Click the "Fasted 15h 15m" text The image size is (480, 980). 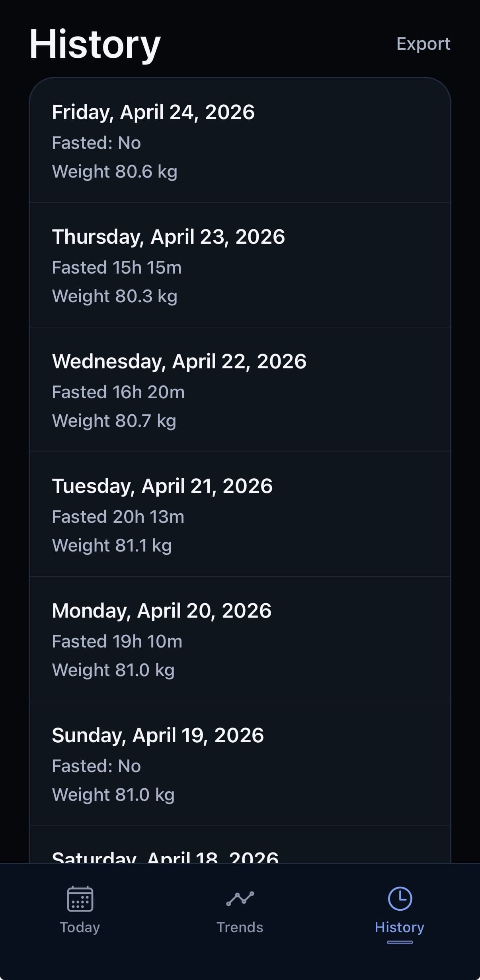pos(117,268)
